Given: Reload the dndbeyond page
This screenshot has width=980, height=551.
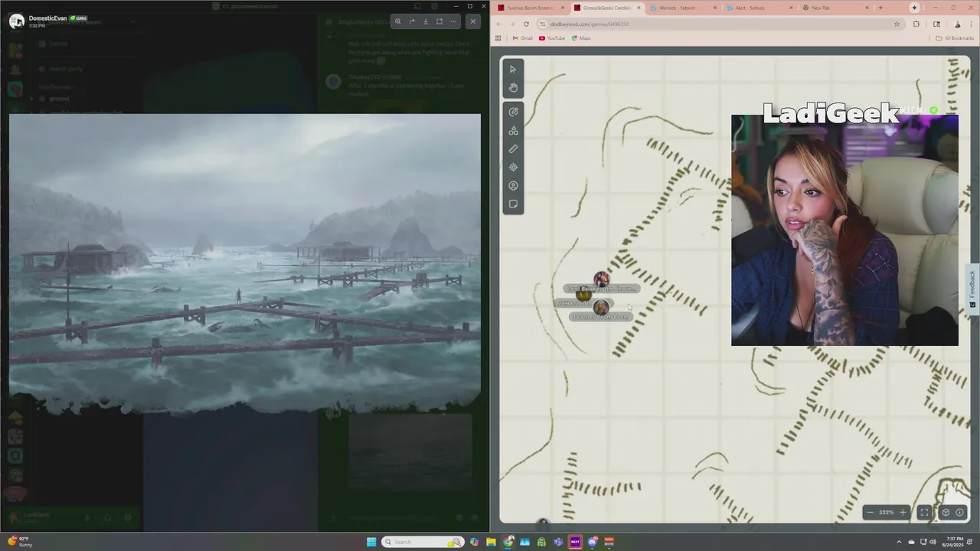Looking at the screenshot, I should point(526,24).
